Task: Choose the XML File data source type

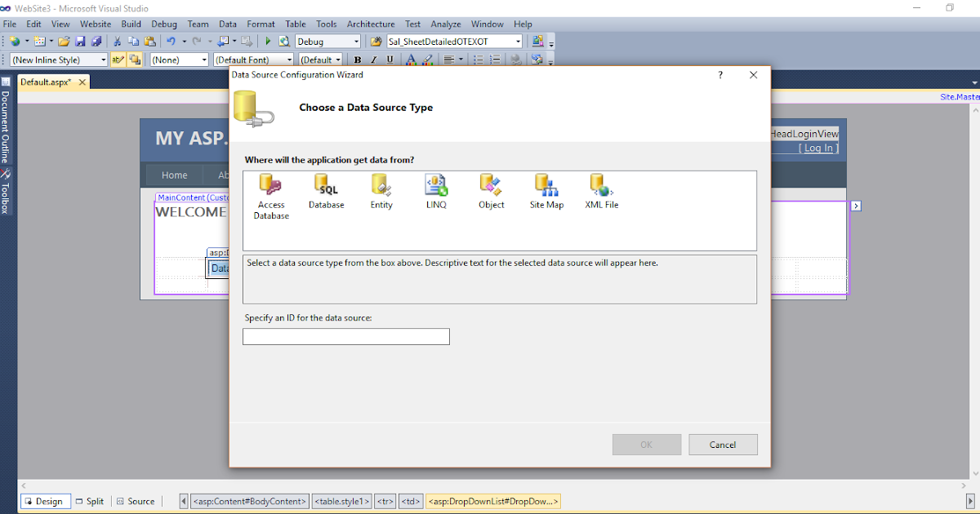Action: coord(601,188)
